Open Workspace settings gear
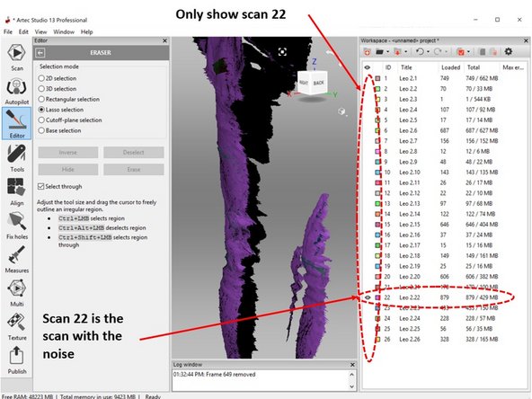This screenshot has width=532, height=399. (x=509, y=51)
